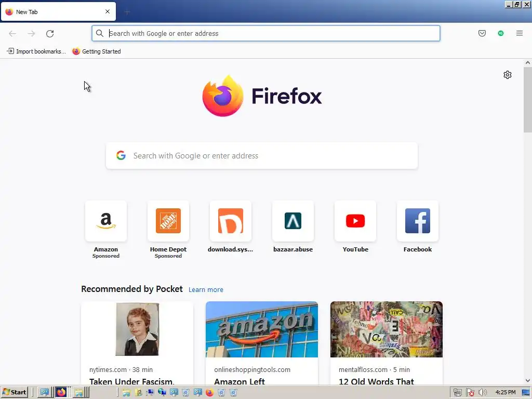
Task: Click the 4:25 PM taskbar clock
Action: coord(505,392)
